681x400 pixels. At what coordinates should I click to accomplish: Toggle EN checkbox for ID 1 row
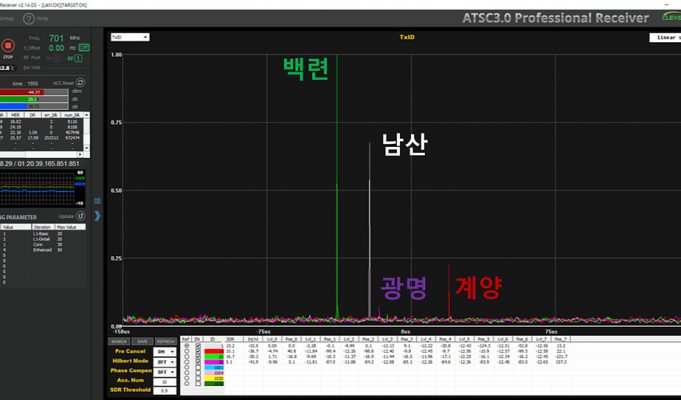click(198, 346)
